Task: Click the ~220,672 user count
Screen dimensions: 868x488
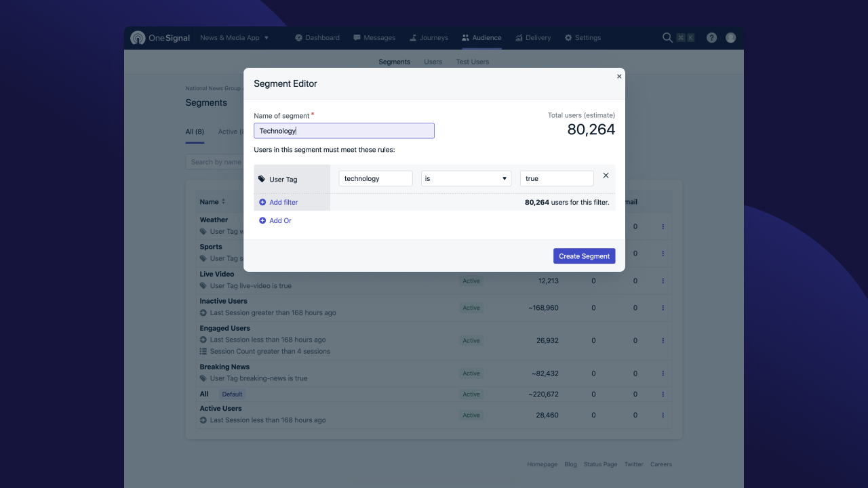Action: 543,394
